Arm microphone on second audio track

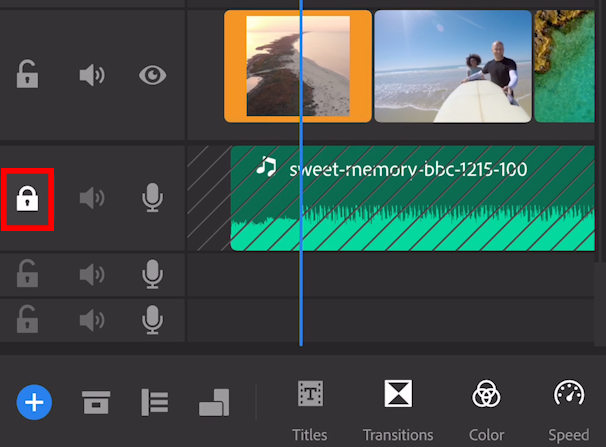pyautogui.click(x=152, y=274)
